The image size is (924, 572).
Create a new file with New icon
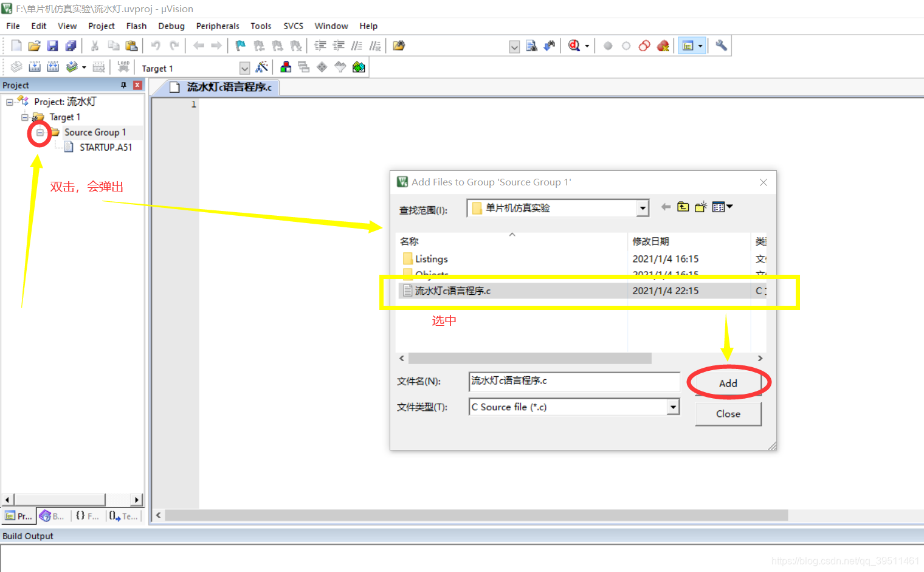16,46
